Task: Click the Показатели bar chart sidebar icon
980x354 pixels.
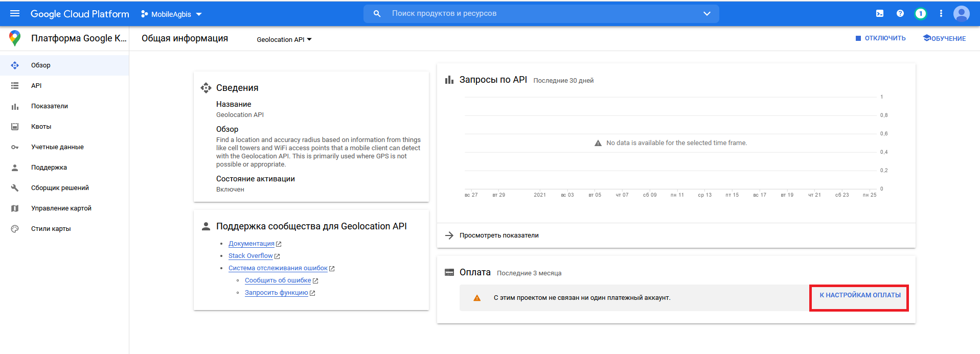Action: coord(15,106)
